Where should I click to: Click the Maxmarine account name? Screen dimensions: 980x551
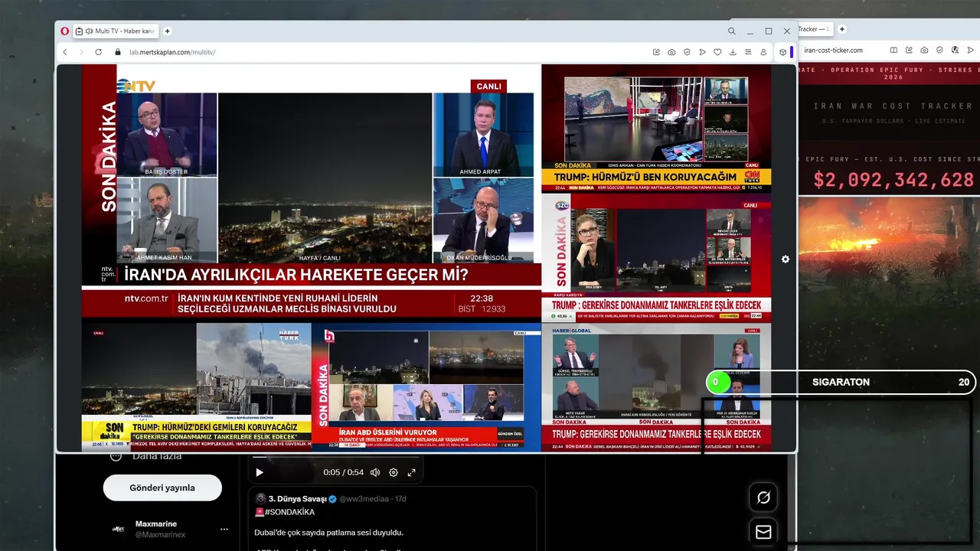point(156,524)
